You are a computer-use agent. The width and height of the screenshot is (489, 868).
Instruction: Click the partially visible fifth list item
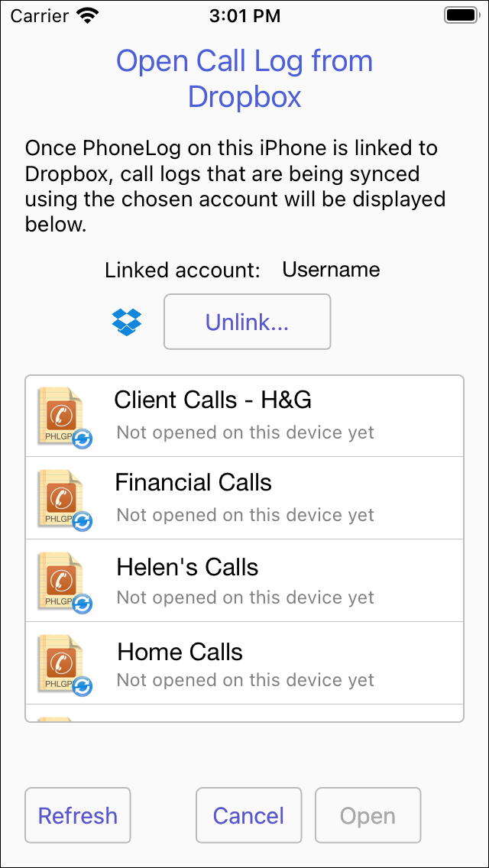click(x=244, y=713)
